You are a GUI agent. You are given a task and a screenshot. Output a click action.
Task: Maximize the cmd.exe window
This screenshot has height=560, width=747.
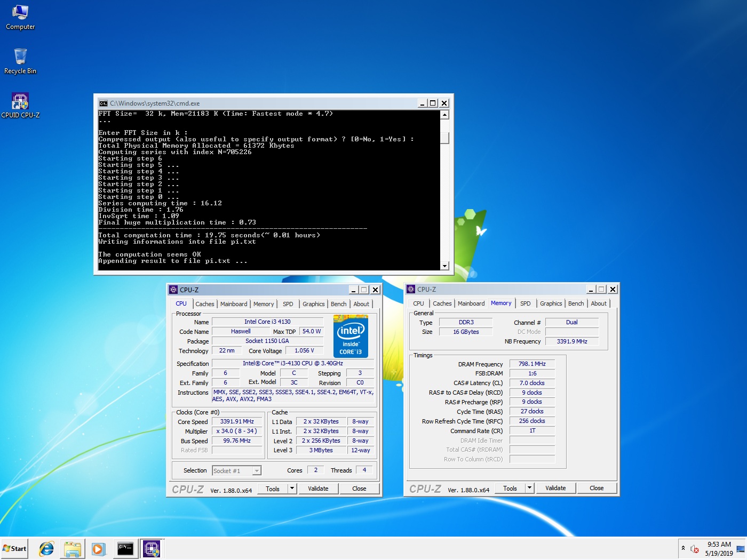pos(433,103)
